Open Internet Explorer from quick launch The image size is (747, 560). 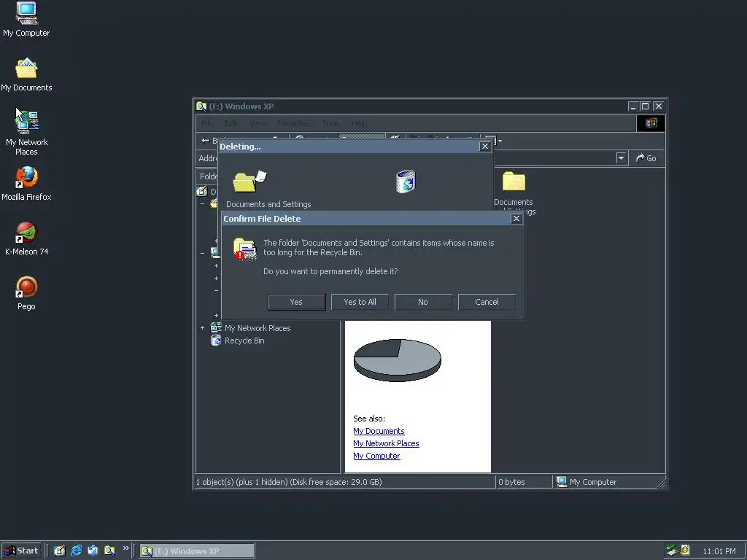76,551
